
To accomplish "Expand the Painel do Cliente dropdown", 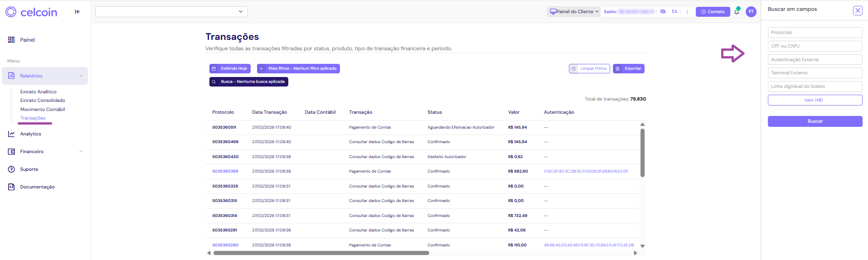I will [x=574, y=12].
